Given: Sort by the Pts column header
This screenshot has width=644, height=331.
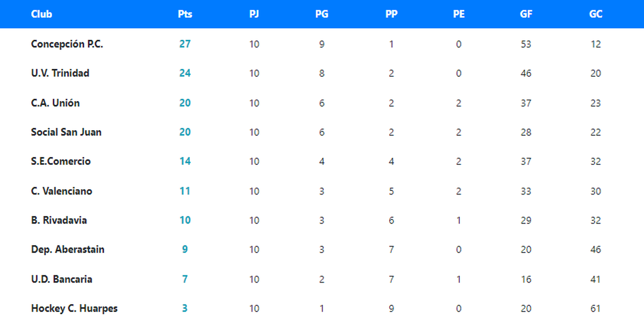Looking at the screenshot, I should click(x=185, y=15).
